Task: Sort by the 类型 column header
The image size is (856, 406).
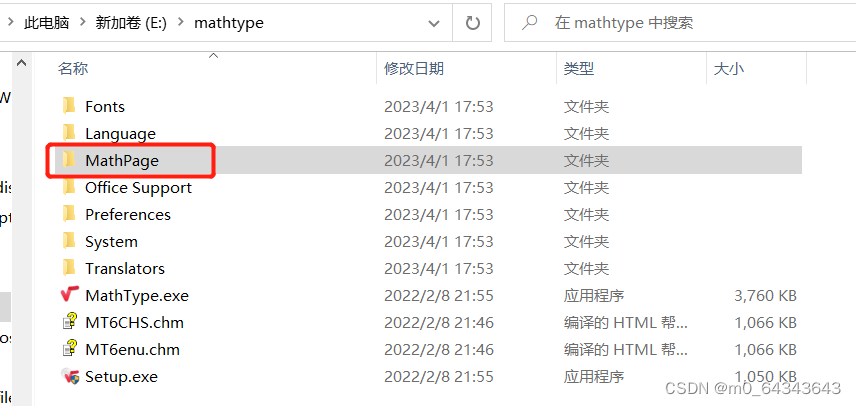Action: (579, 69)
